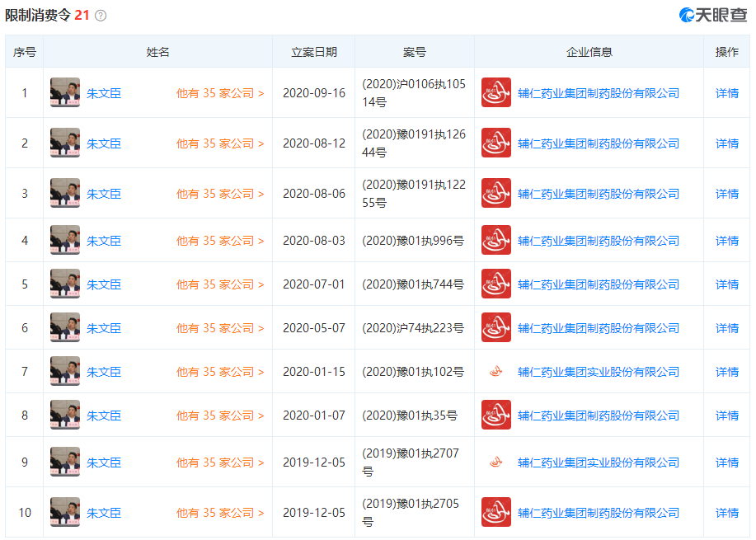The height and width of the screenshot is (540, 756).
Task: Open 辅仁药业集团制药股份有限公司 link in row 3
Action: 599,194
